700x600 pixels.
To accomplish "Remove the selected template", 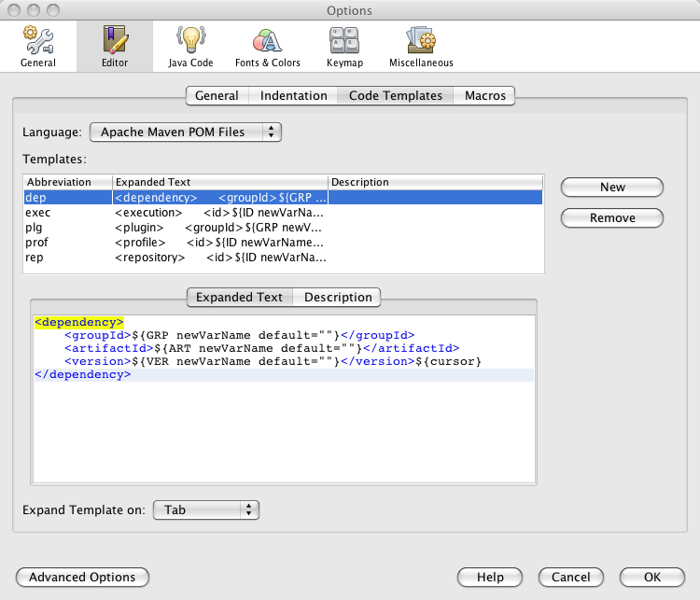I will 612,217.
